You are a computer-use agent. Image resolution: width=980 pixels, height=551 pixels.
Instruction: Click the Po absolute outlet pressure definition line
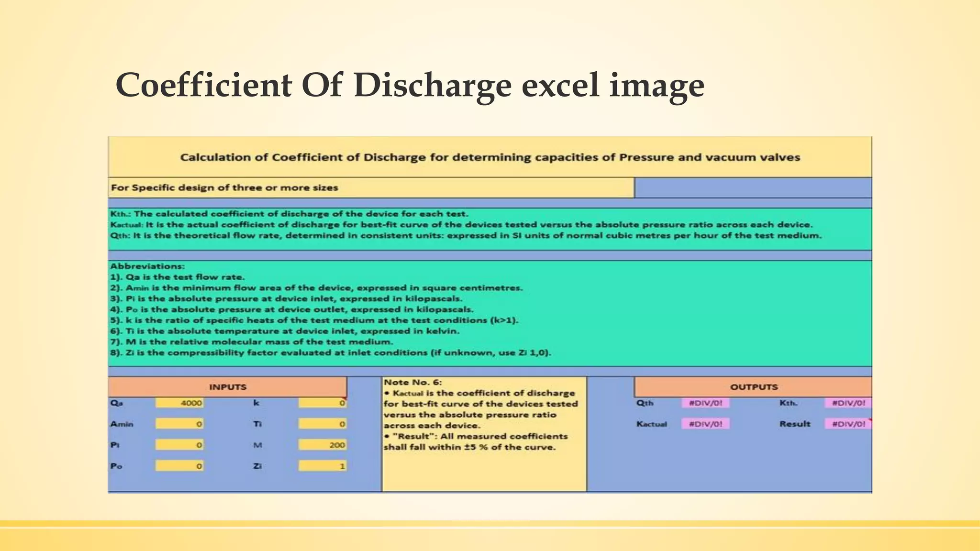point(292,309)
